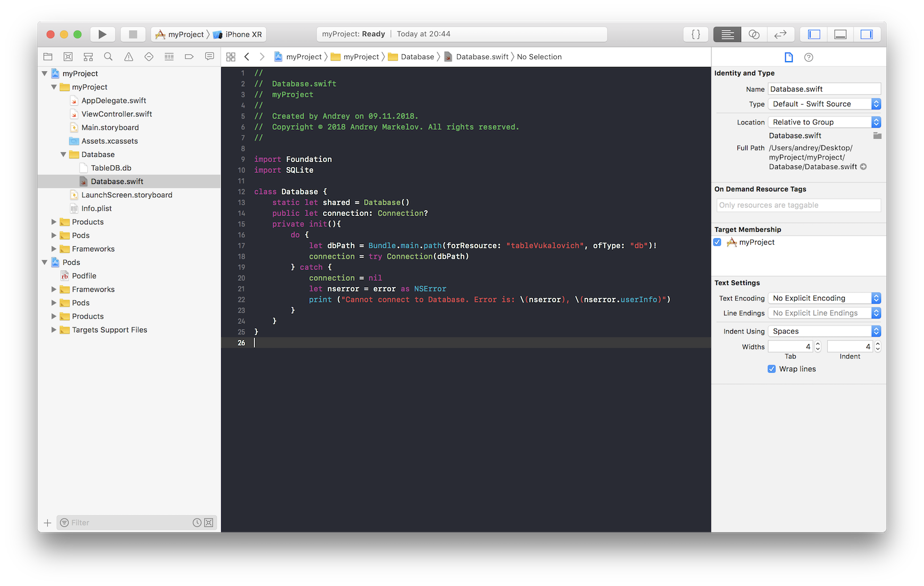The width and height of the screenshot is (924, 586).
Task: Open the code snippets library button
Action: [x=695, y=35]
